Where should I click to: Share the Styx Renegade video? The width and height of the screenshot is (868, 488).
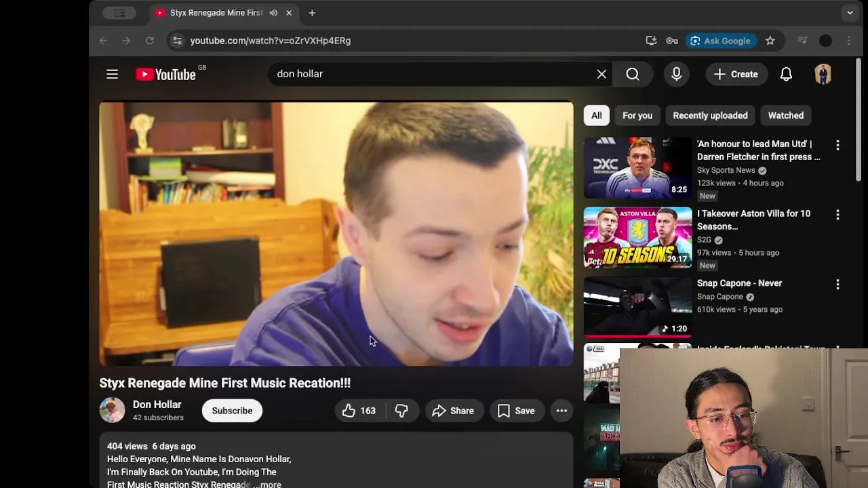click(453, 411)
